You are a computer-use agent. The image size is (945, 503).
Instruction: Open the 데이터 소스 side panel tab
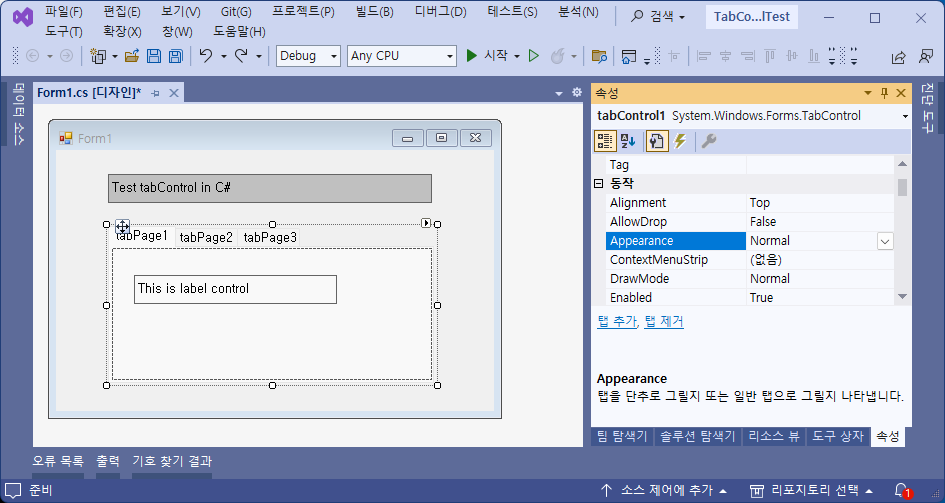[x=18, y=114]
